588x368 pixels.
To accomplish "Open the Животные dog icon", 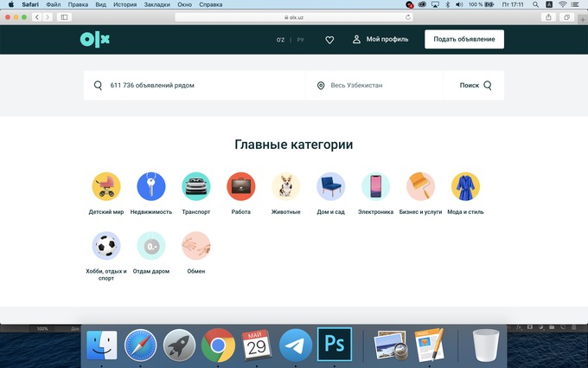I will [286, 186].
